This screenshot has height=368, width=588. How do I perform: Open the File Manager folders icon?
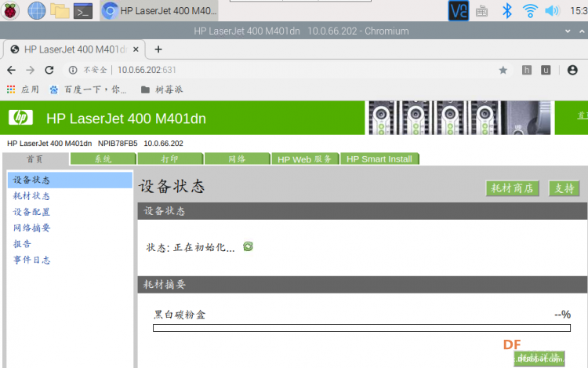point(60,11)
